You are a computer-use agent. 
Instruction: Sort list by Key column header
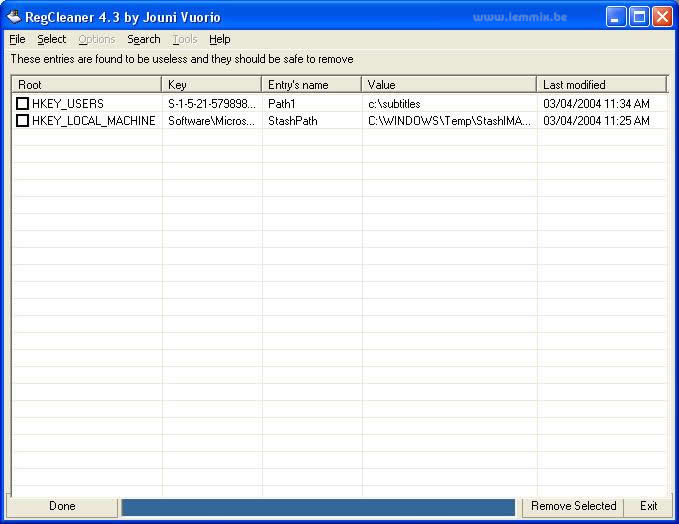pyautogui.click(x=211, y=85)
